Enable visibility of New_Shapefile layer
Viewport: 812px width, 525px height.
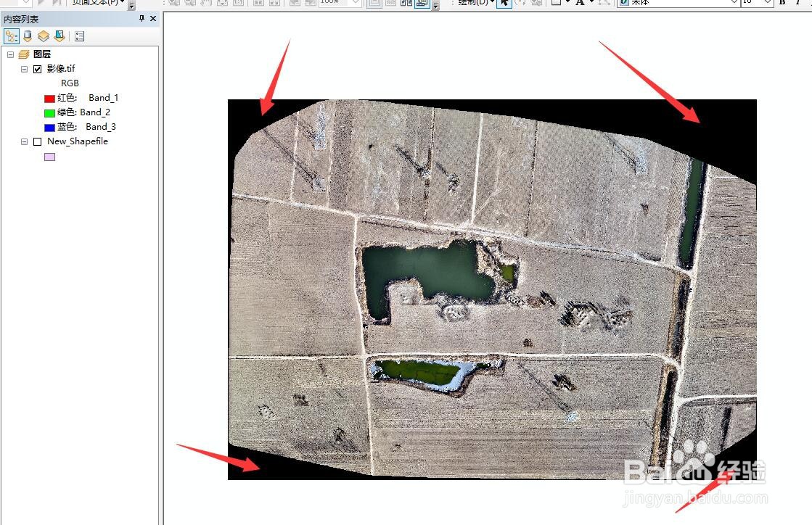[x=37, y=141]
